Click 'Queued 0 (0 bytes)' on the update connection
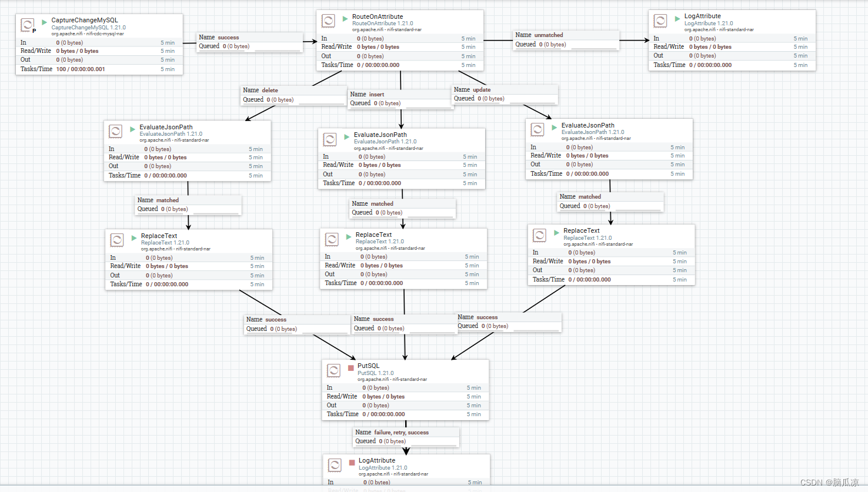868x492 pixels. coord(479,98)
